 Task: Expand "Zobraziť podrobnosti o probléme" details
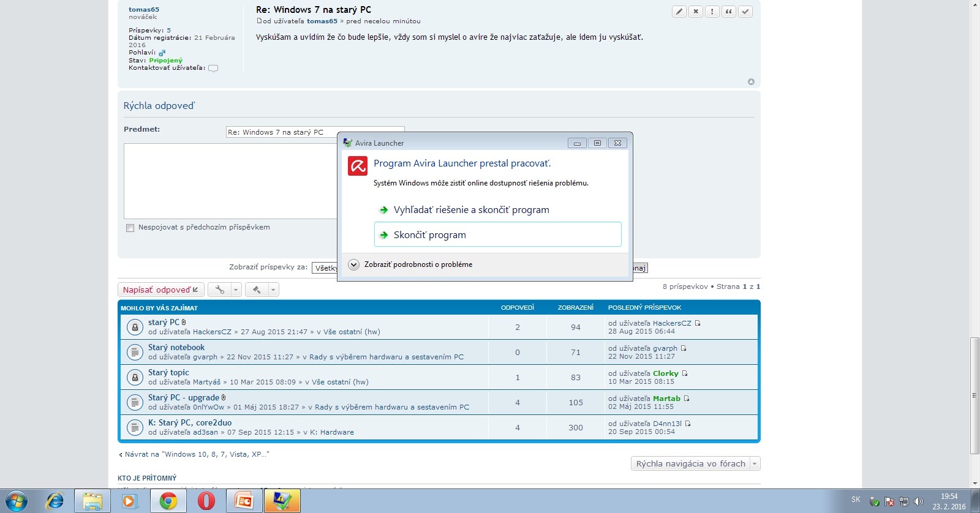(x=353, y=264)
